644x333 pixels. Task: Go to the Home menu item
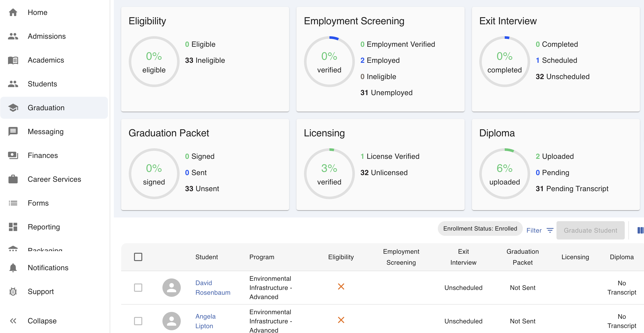coord(37,12)
